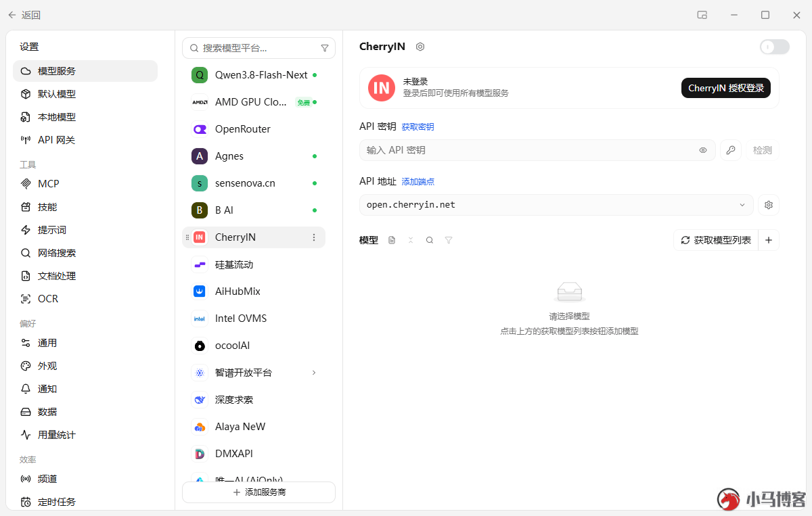Click the model filter funnel icon
Viewport: 812px width, 516px height.
click(449, 240)
